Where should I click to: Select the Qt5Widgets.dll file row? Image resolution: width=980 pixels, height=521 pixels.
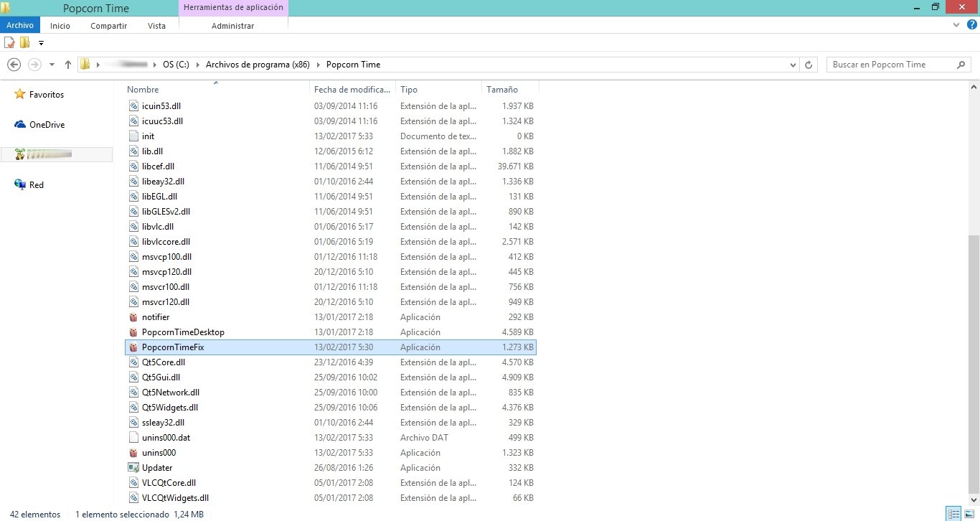(x=330, y=408)
